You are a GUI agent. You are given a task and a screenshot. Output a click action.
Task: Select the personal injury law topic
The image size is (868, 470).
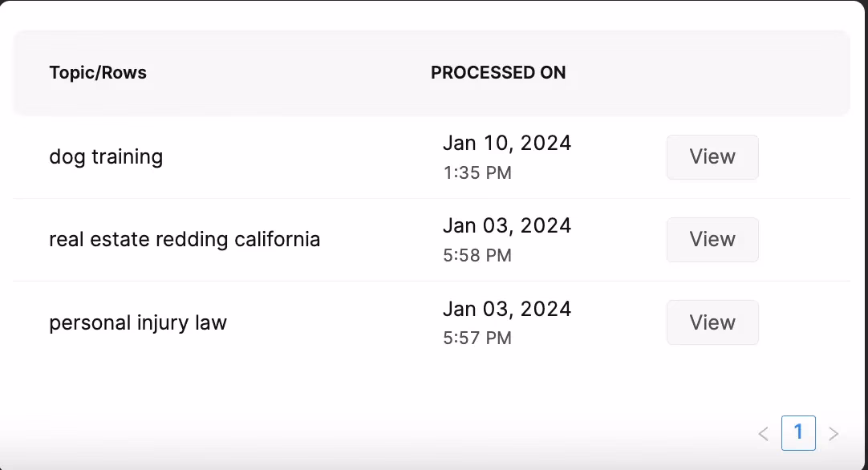pos(138,323)
